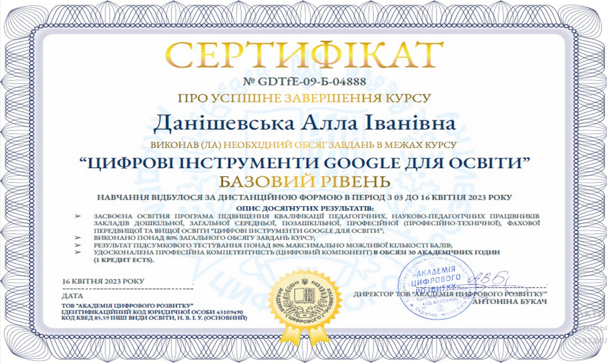The width and height of the screenshot is (607, 364).
Task: Click the ОПИС ДОСЯГНУТИХ РЕЗУЛЬТАТІВ heading
Action: [305, 208]
